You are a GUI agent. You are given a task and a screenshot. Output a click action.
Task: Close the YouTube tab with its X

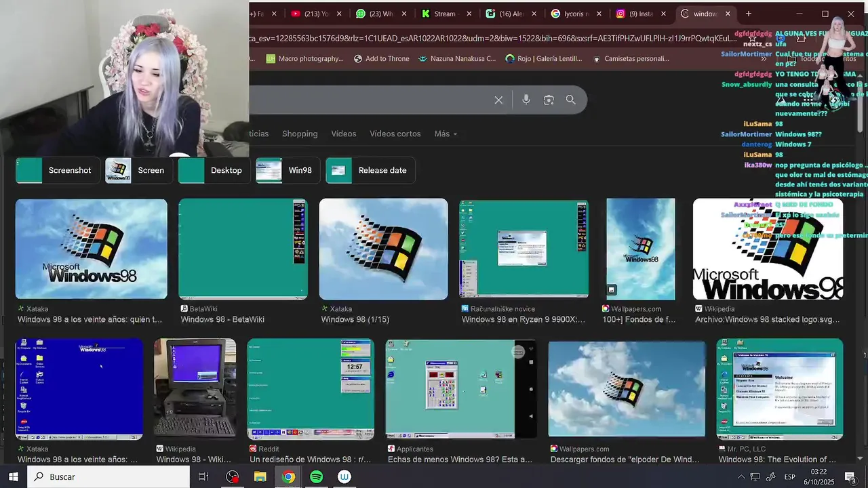pyautogui.click(x=339, y=14)
